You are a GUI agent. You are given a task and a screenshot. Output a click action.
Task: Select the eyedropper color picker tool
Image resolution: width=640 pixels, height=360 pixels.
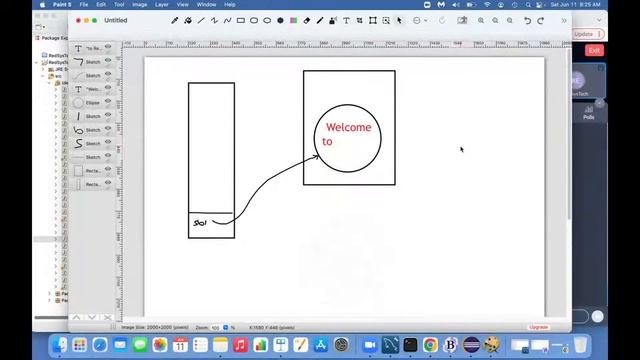175,20
